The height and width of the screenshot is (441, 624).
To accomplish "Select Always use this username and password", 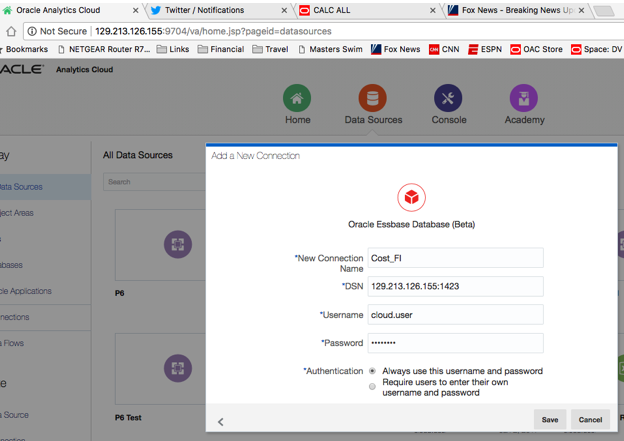I will pos(373,371).
